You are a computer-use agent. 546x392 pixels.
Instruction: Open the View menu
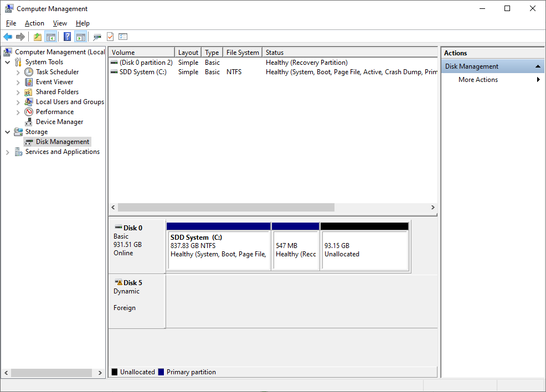(x=60, y=23)
